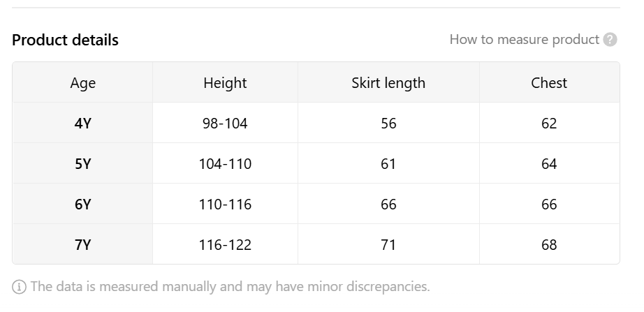Click the 4Y age row label

click(82, 123)
